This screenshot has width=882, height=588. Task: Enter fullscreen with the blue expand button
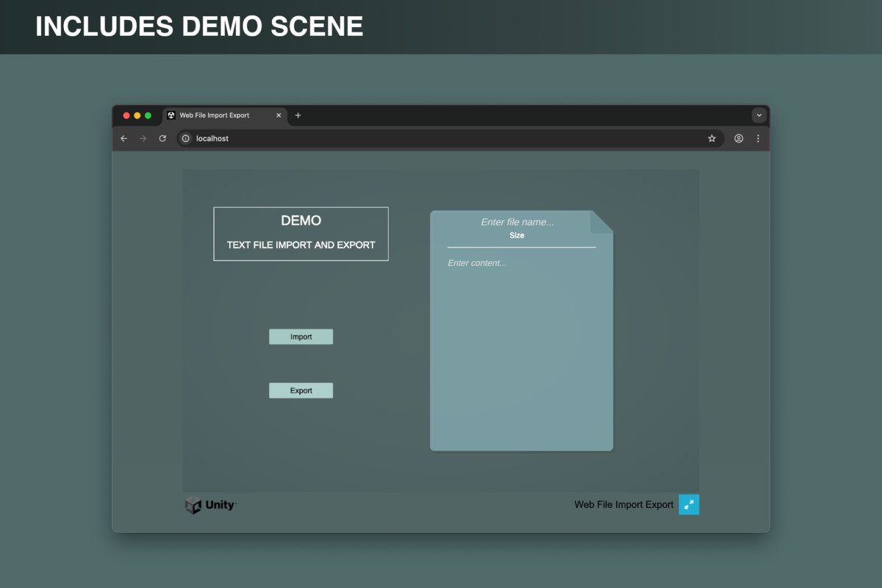tap(689, 504)
